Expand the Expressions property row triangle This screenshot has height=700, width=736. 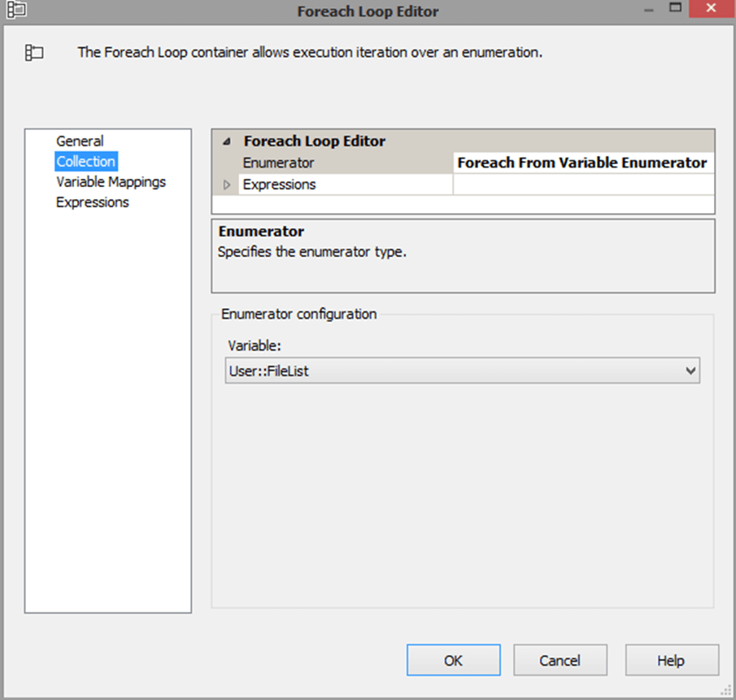227,185
